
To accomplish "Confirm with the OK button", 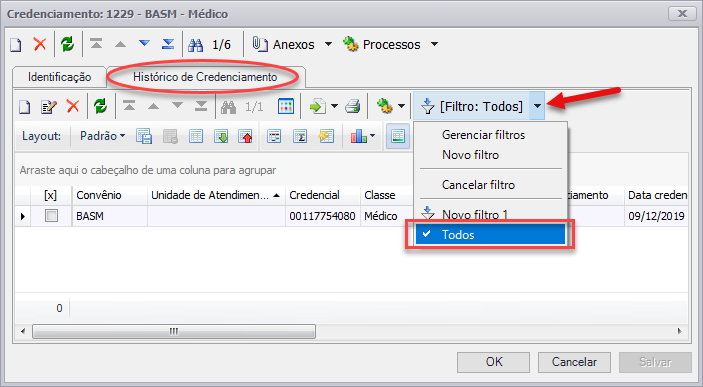I will tap(493, 362).
